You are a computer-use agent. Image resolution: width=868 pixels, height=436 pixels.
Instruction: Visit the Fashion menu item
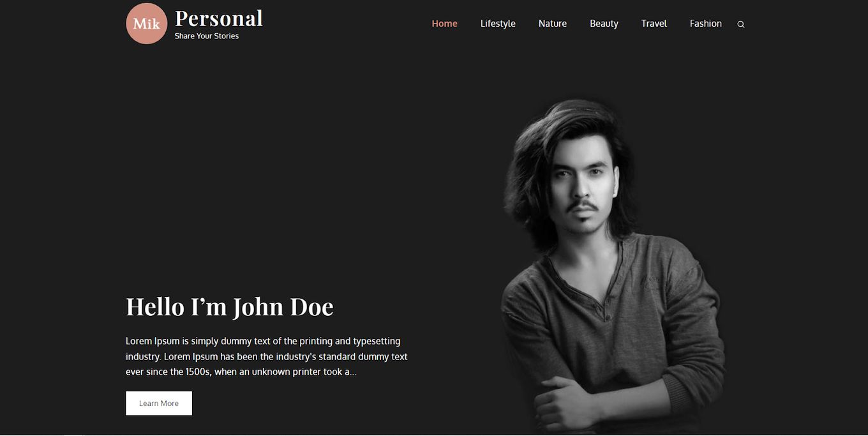coord(706,24)
